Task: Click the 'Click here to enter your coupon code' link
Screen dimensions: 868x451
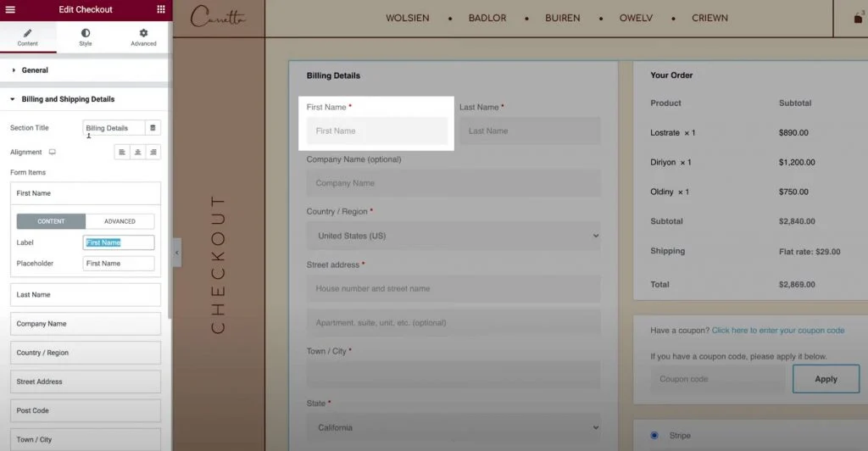Action: (x=777, y=331)
